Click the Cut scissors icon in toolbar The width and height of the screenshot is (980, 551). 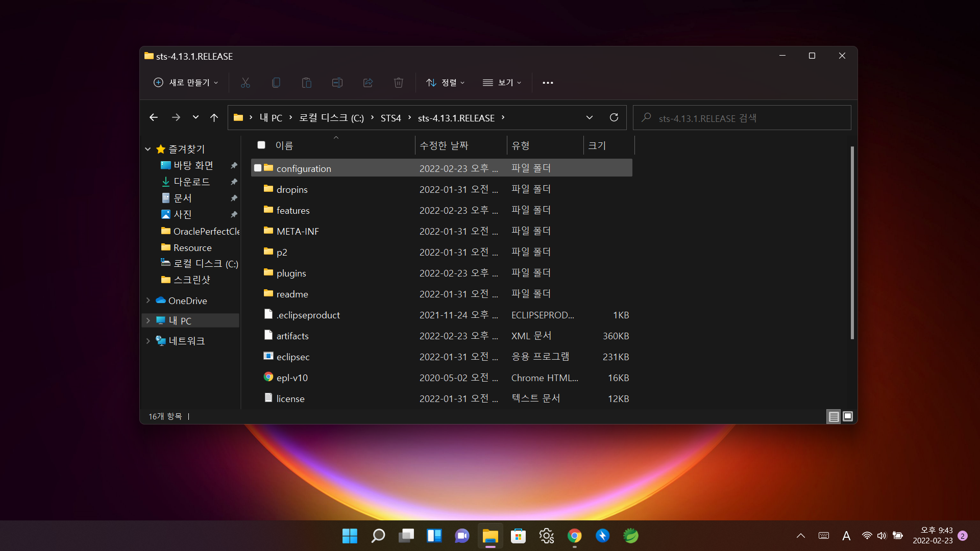246,83
